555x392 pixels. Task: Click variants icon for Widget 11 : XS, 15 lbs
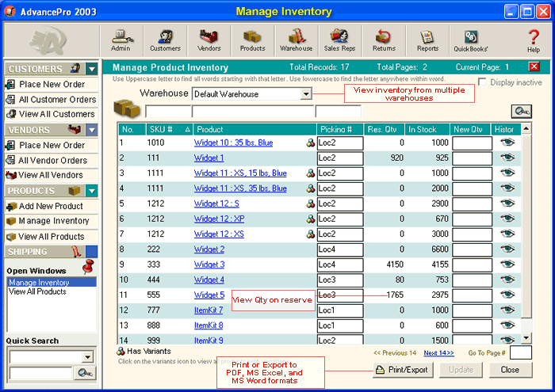[311, 173]
